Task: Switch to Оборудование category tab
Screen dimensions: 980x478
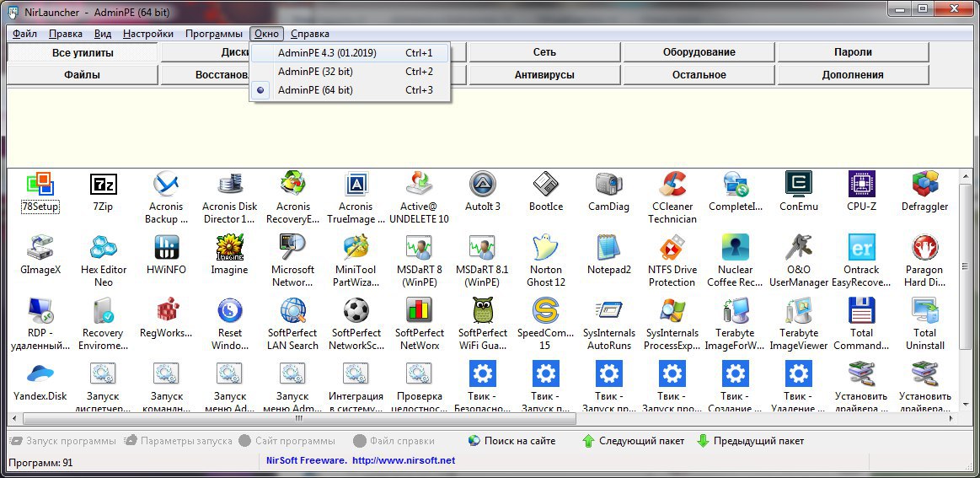Action: [699, 52]
